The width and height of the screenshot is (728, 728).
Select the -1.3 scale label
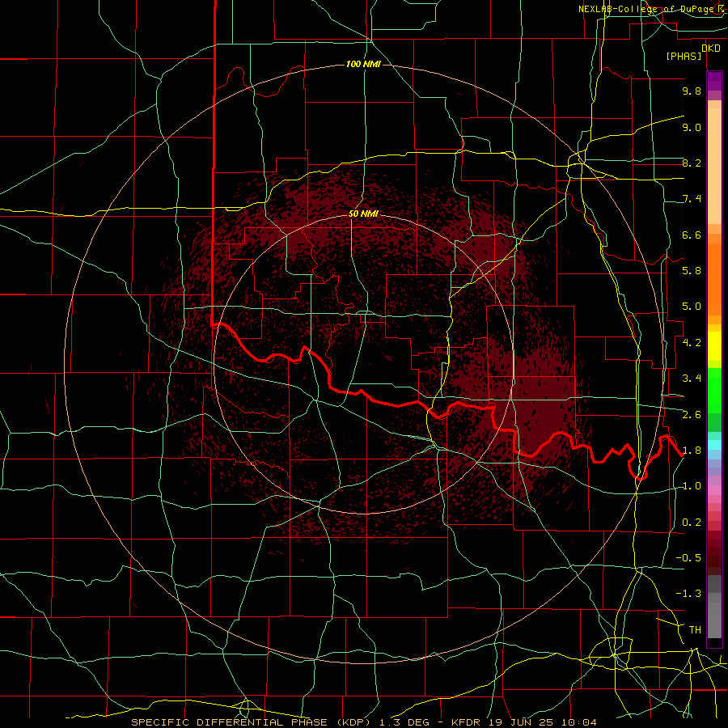688,594
